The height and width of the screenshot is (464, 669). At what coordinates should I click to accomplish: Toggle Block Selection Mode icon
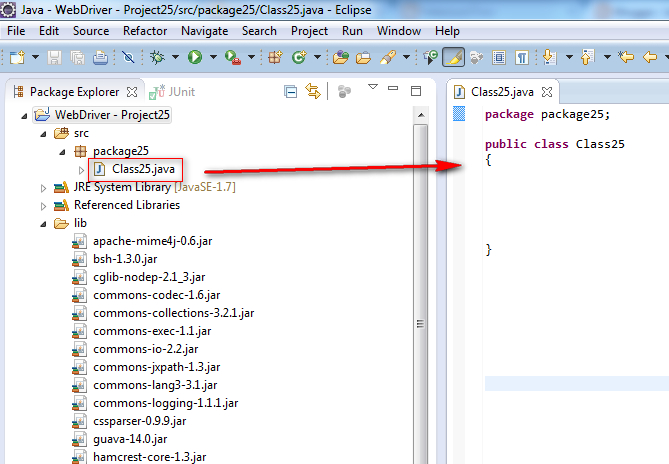point(499,57)
